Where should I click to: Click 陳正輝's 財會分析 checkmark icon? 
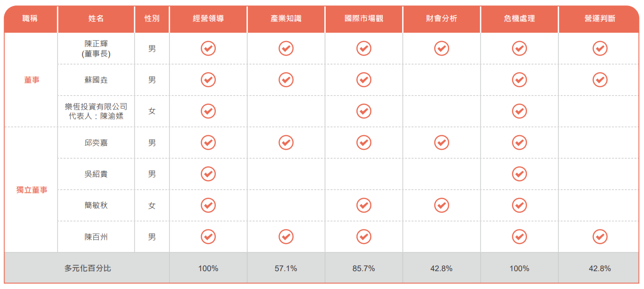tap(442, 48)
